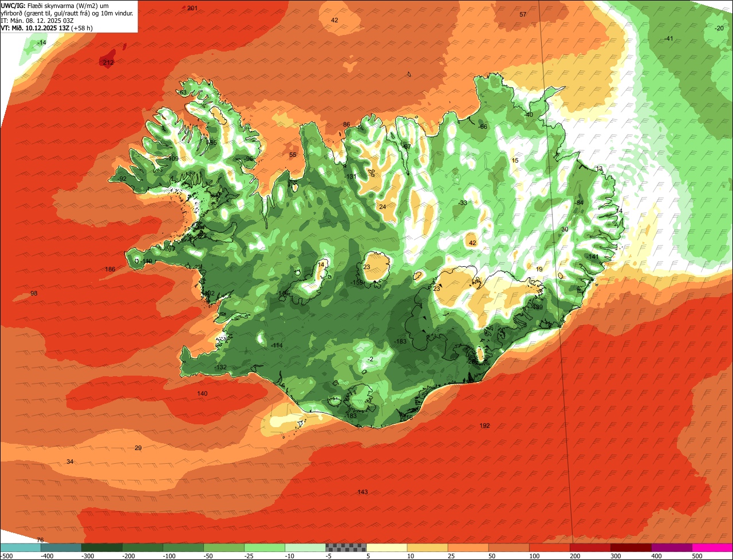Click the '19' value in eastern Iceland
This screenshot has width=733, height=560.
pos(539,270)
